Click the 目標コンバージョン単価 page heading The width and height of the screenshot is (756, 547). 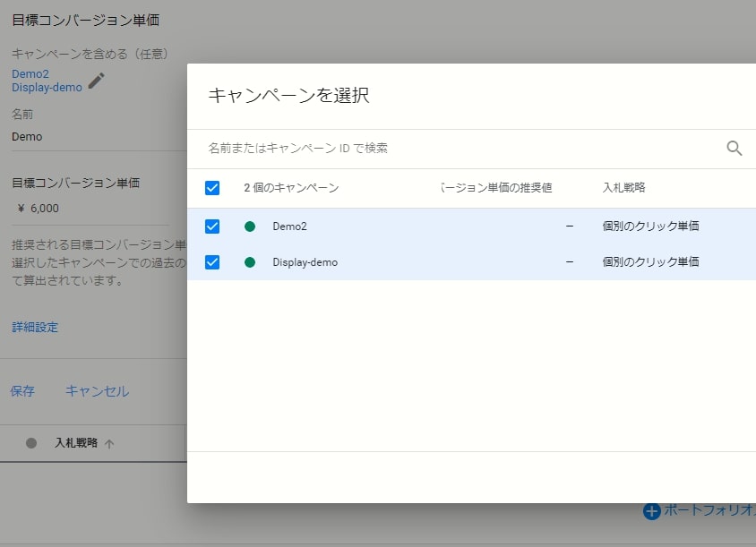[x=85, y=21]
